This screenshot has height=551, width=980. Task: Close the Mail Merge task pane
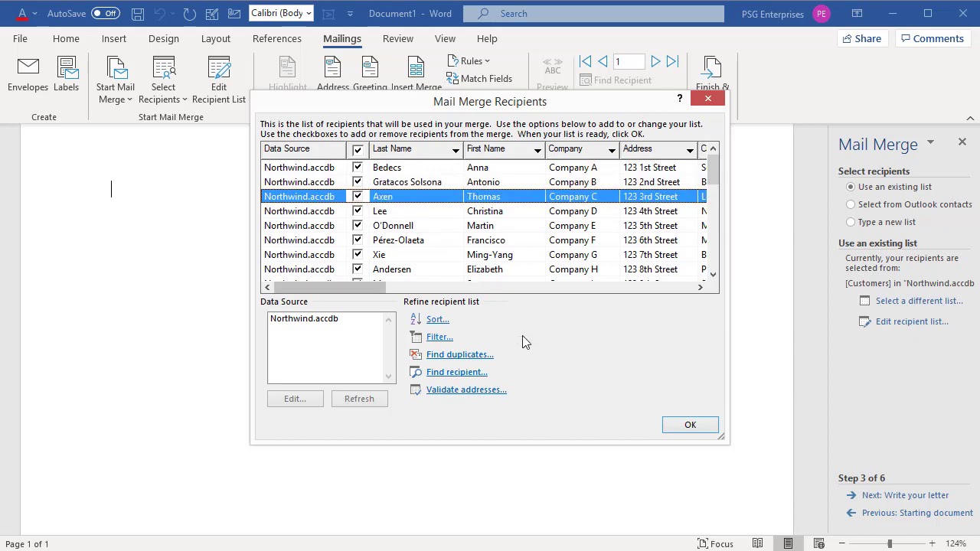962,142
